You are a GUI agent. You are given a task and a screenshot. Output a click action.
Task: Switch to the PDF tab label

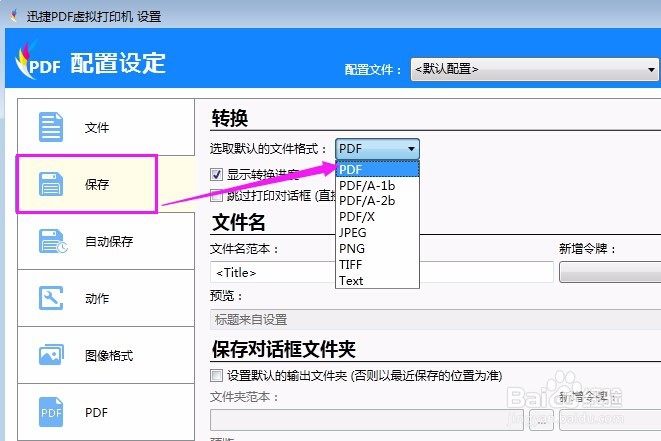(97, 412)
